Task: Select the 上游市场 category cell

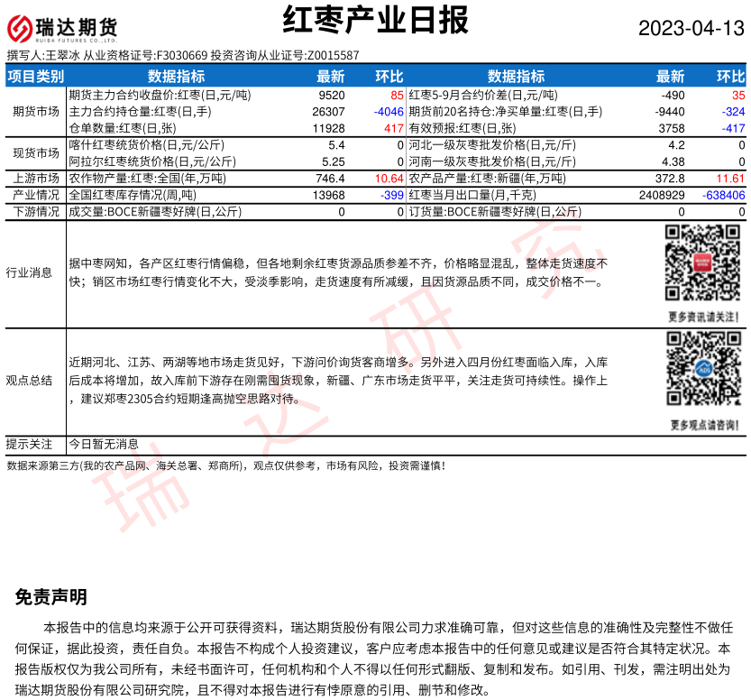Action: (x=36, y=179)
